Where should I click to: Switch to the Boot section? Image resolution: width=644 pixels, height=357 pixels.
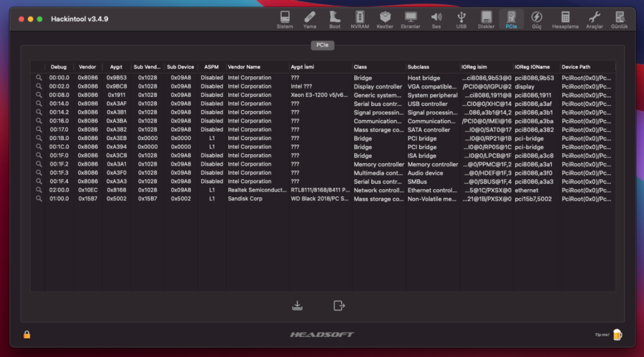(x=335, y=19)
